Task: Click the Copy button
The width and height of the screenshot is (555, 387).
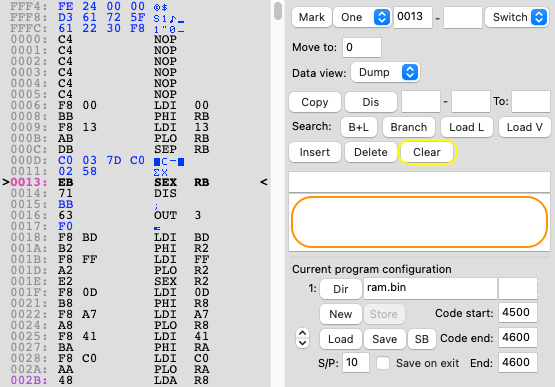Action: [x=315, y=102]
